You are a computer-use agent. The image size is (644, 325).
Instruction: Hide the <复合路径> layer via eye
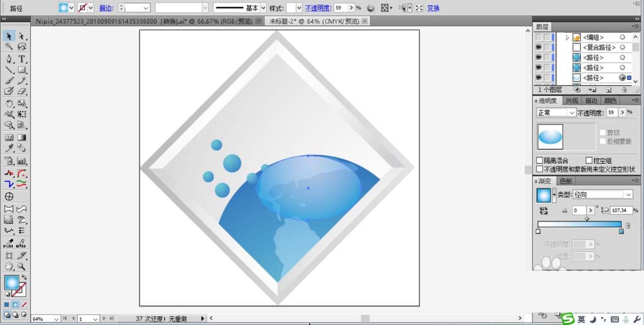(x=538, y=47)
